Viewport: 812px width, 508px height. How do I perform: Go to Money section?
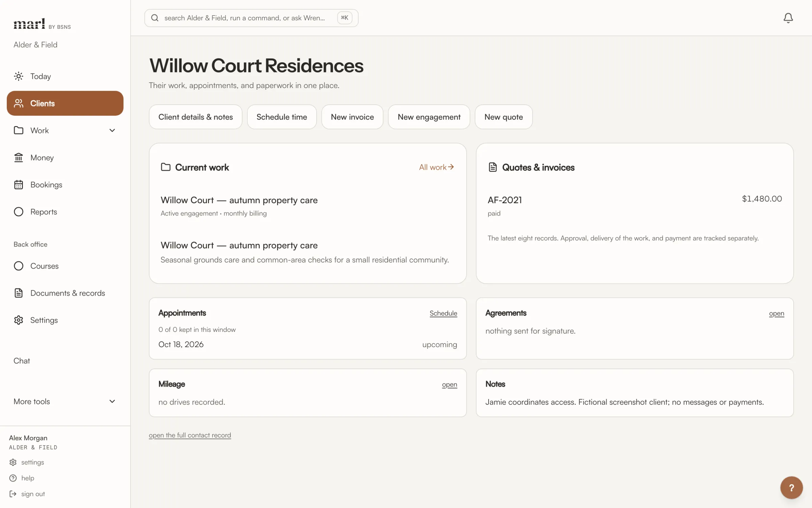65,157
